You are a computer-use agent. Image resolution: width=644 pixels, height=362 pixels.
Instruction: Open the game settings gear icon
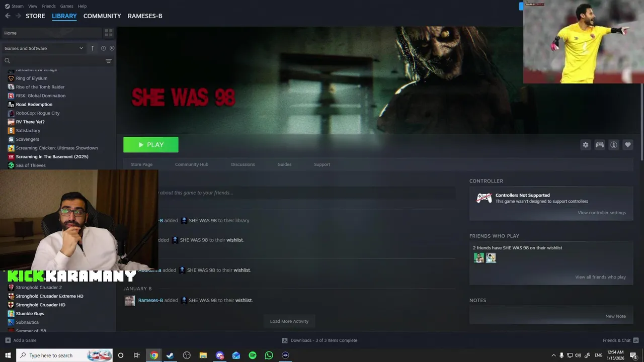click(x=586, y=145)
